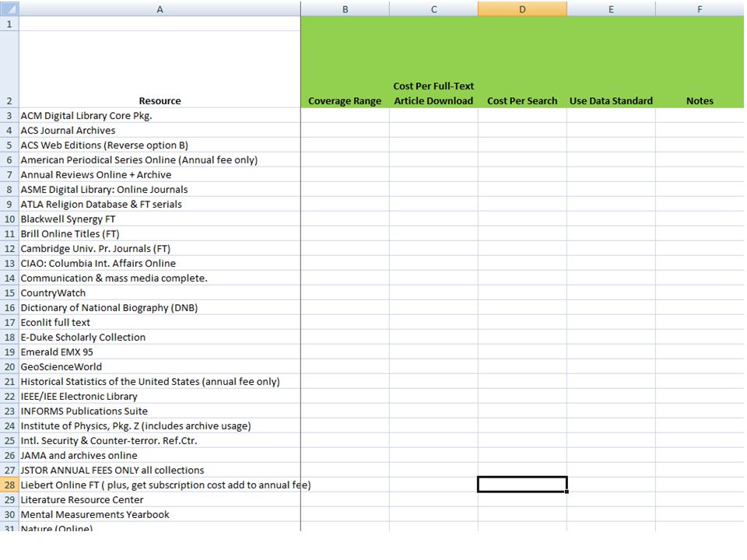Select Liebert Online FT cell
747x560 pixels.
pyautogui.click(x=160, y=485)
